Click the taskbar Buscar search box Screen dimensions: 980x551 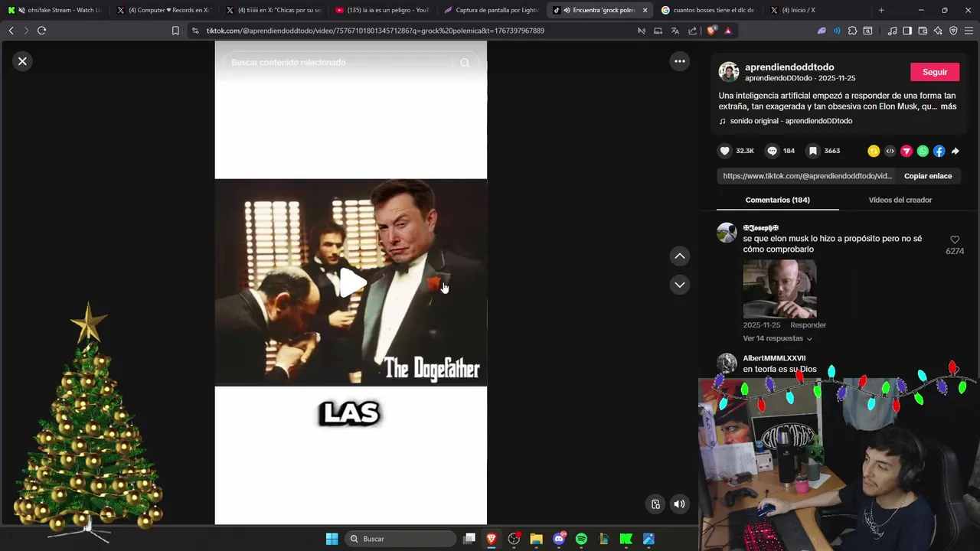point(400,539)
